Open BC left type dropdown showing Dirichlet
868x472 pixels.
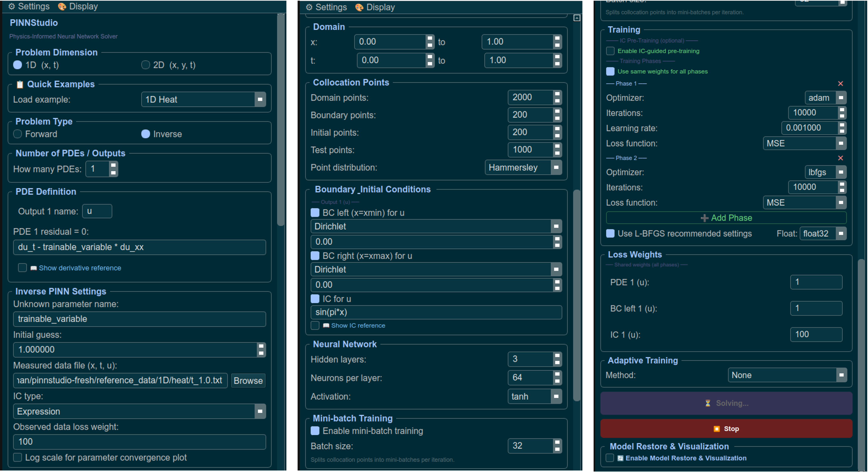tap(436, 226)
